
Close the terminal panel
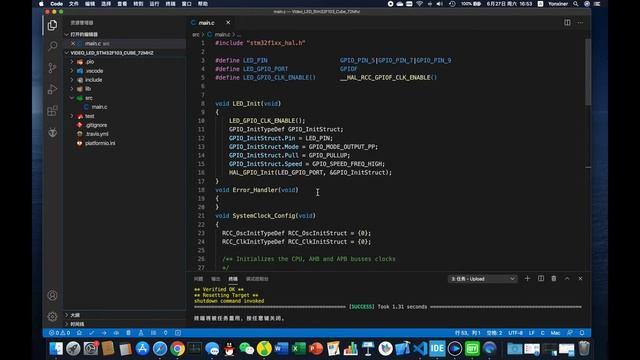[580, 278]
